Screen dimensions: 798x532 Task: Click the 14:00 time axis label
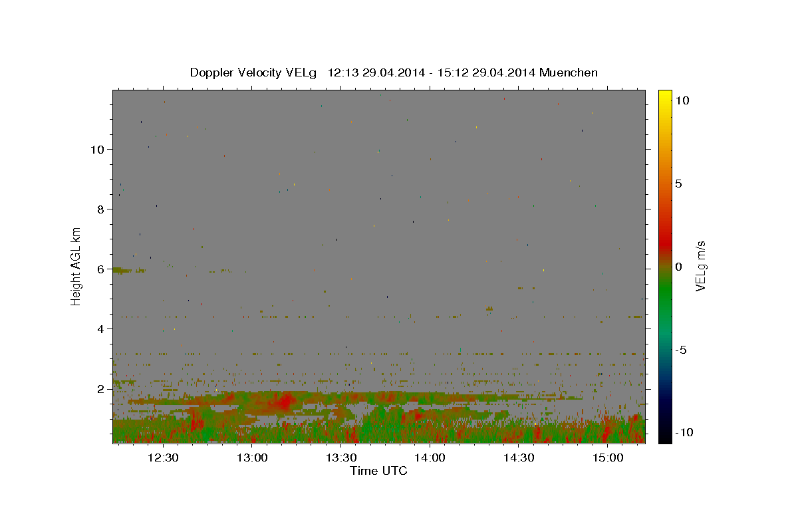point(430,458)
